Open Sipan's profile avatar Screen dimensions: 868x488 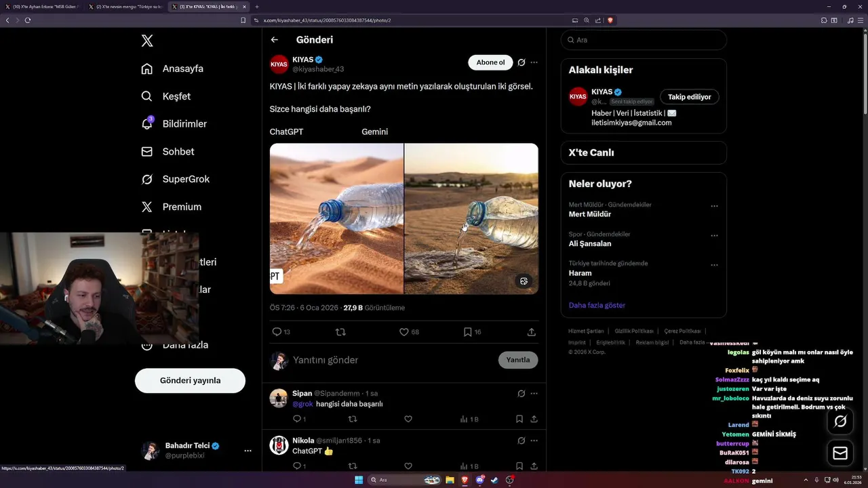(x=279, y=398)
